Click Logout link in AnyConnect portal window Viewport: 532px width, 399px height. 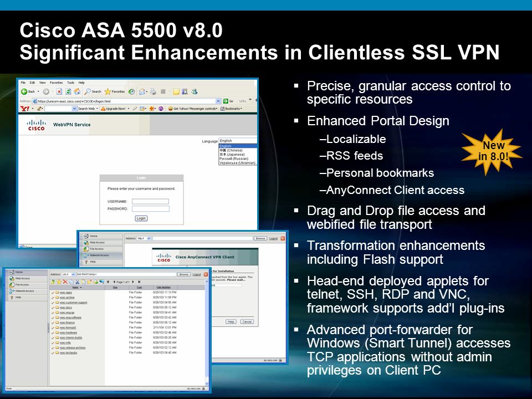coord(273,238)
